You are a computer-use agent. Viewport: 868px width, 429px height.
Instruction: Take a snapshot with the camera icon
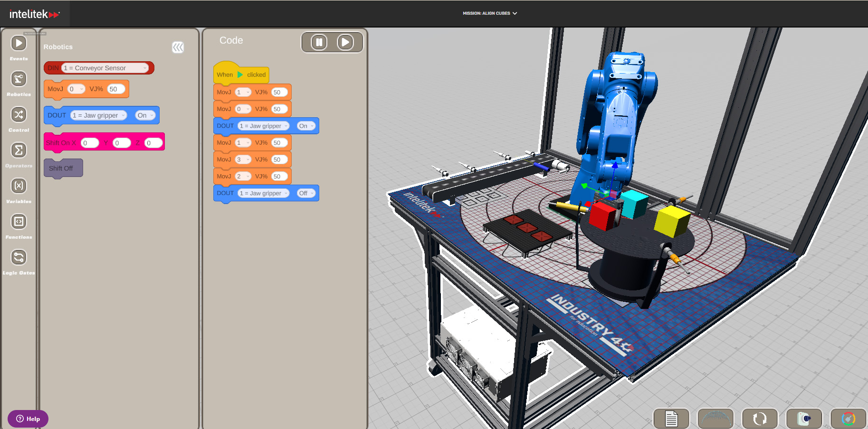[805, 418]
